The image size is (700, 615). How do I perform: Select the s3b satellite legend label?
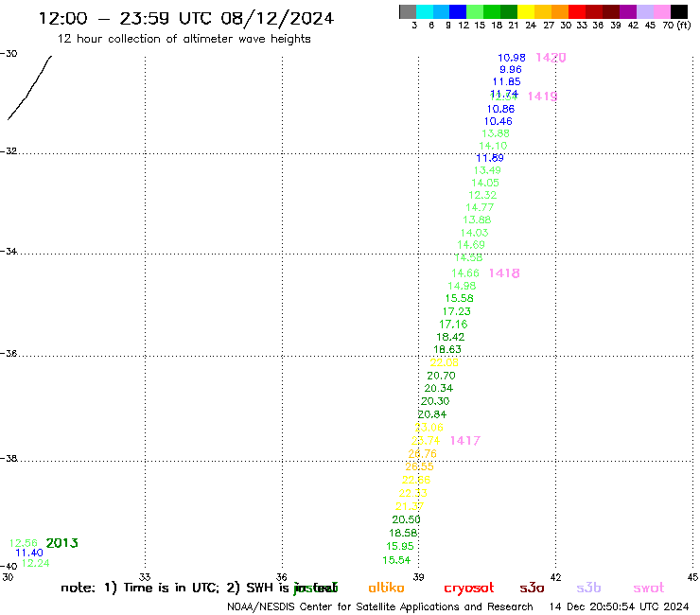(588, 588)
